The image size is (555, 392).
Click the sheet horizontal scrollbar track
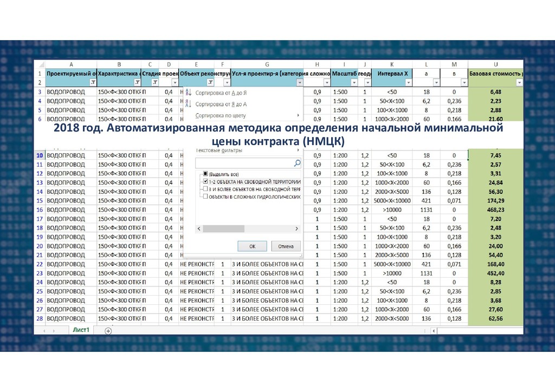pyautogui.click(x=480, y=331)
